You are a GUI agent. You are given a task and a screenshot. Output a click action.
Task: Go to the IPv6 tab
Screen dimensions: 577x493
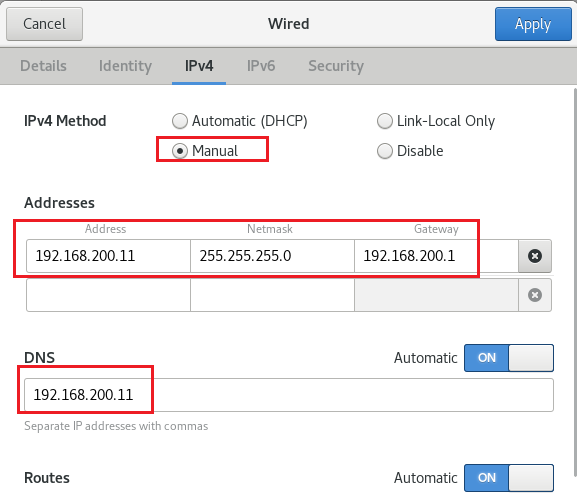click(261, 66)
